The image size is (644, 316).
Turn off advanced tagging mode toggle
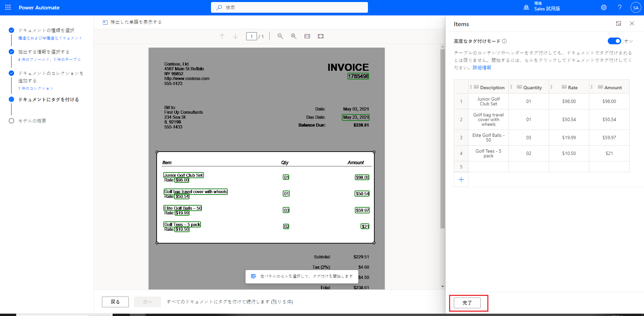tap(614, 41)
